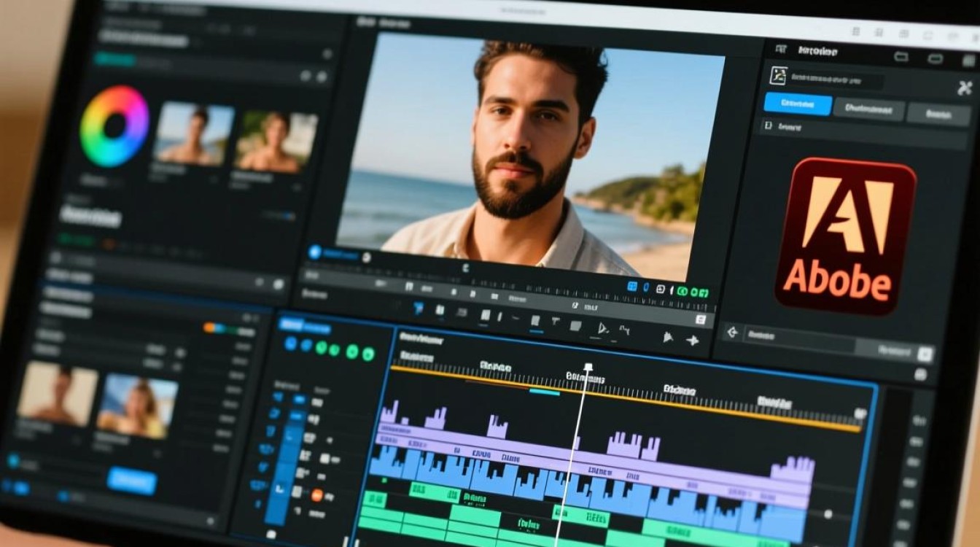
Task: Click the crossed tools icon in the right panel
Action: (965, 88)
